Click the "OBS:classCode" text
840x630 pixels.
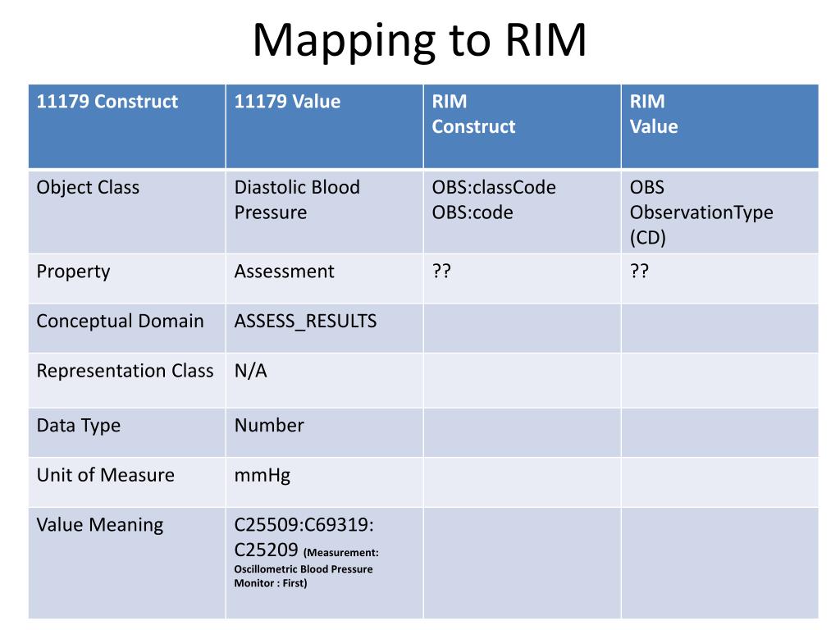[x=494, y=187]
